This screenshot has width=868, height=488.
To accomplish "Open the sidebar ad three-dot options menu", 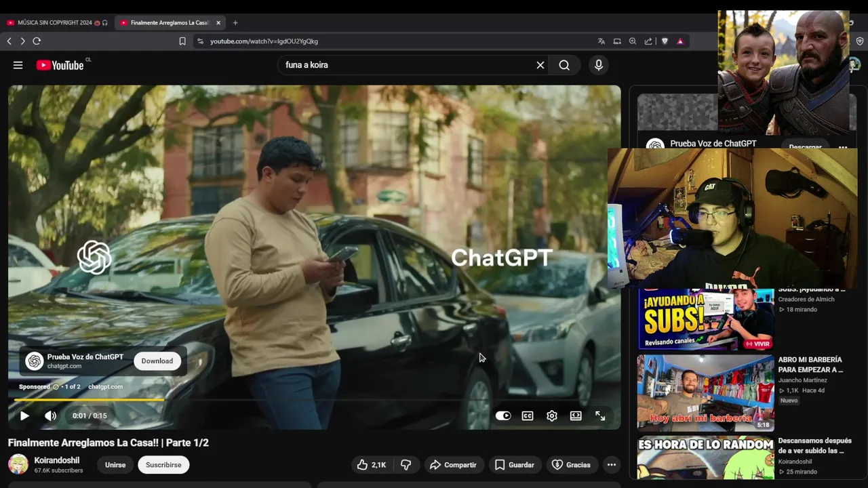I will pyautogui.click(x=843, y=146).
